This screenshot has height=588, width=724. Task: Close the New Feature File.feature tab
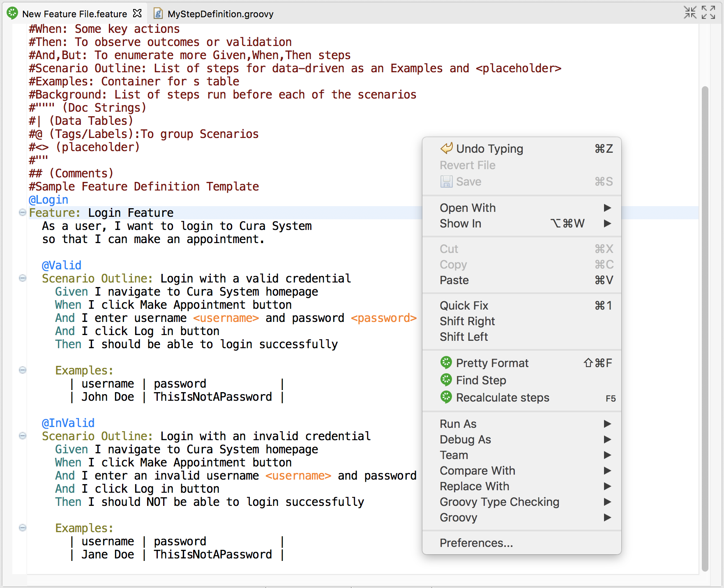pyautogui.click(x=137, y=13)
